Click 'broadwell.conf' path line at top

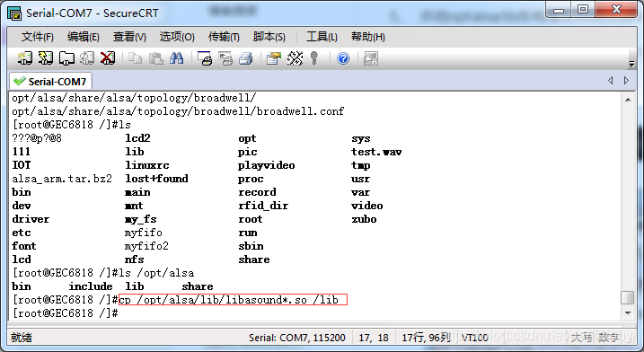178,111
